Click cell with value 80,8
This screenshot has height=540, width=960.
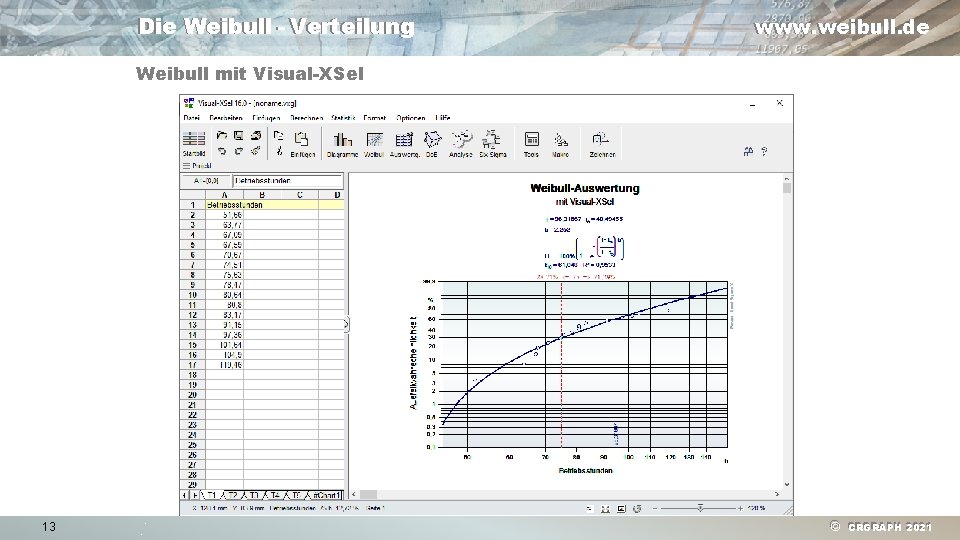[224, 305]
